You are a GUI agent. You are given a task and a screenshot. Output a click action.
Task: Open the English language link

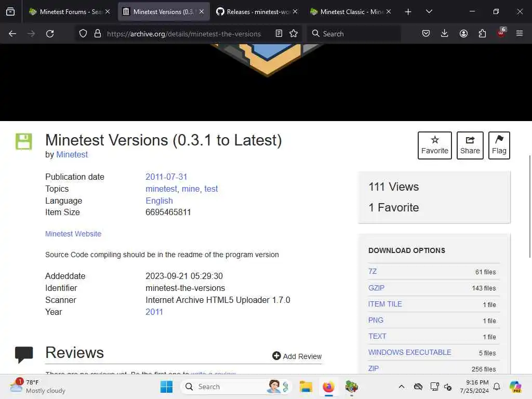pyautogui.click(x=159, y=201)
